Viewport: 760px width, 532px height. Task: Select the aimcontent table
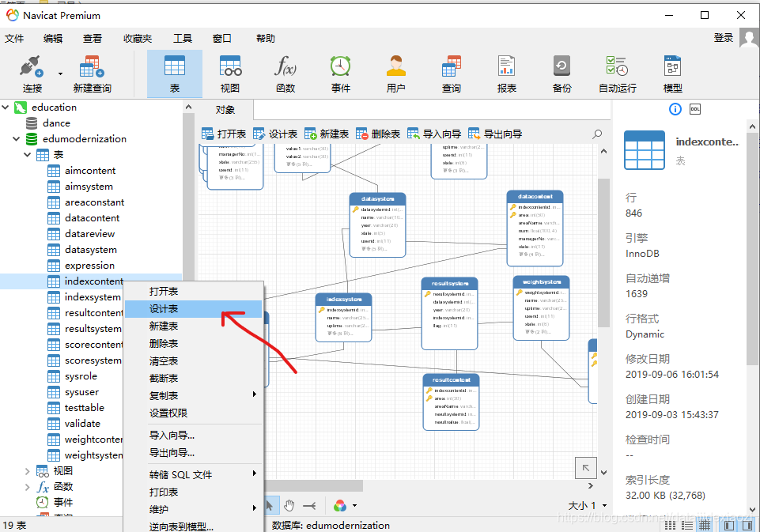click(x=90, y=171)
